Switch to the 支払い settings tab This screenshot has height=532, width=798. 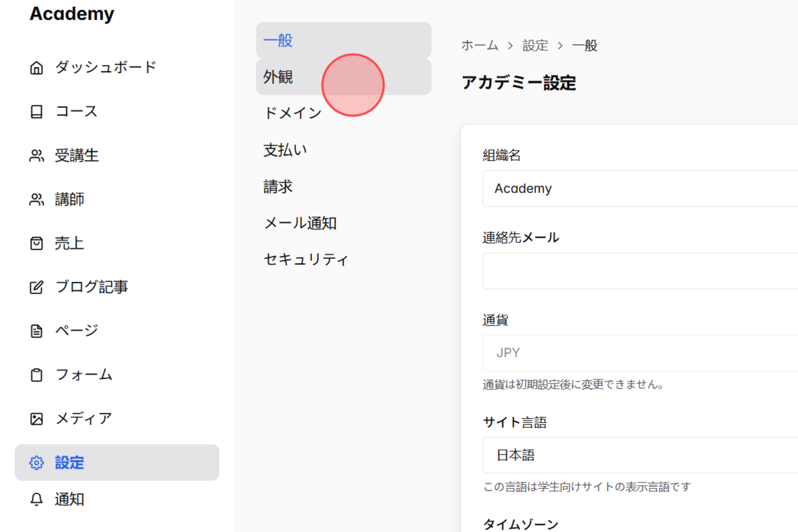point(285,149)
